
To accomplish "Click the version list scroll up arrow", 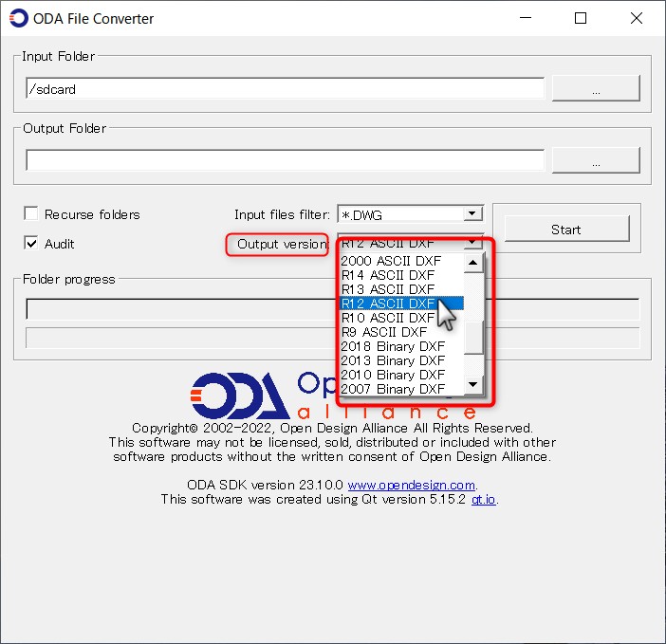I will 472,263.
